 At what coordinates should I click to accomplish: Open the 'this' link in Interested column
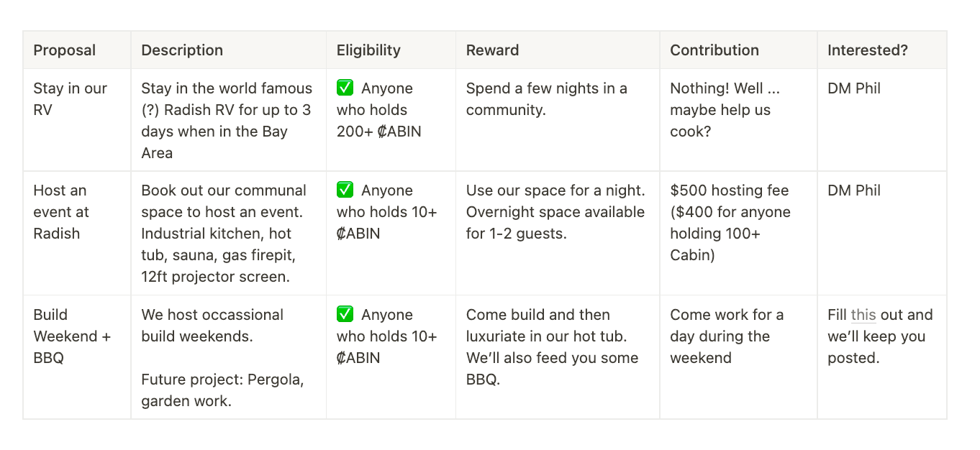(863, 315)
